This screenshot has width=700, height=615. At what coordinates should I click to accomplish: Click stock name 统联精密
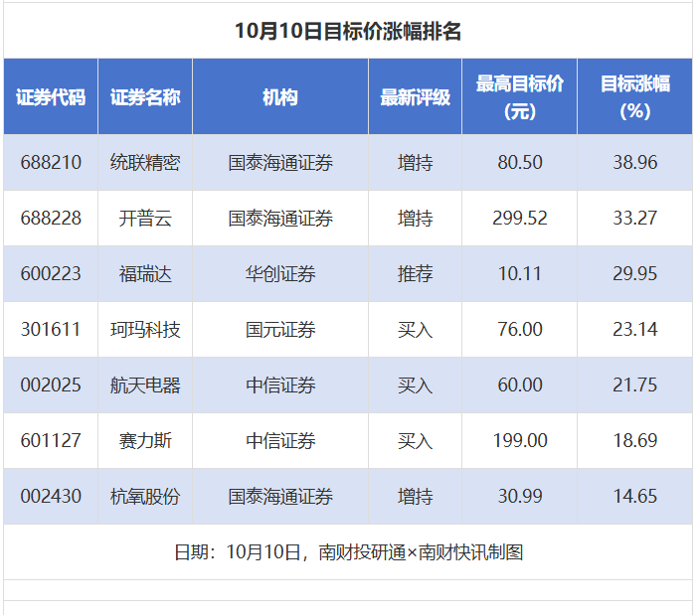pyautogui.click(x=145, y=162)
